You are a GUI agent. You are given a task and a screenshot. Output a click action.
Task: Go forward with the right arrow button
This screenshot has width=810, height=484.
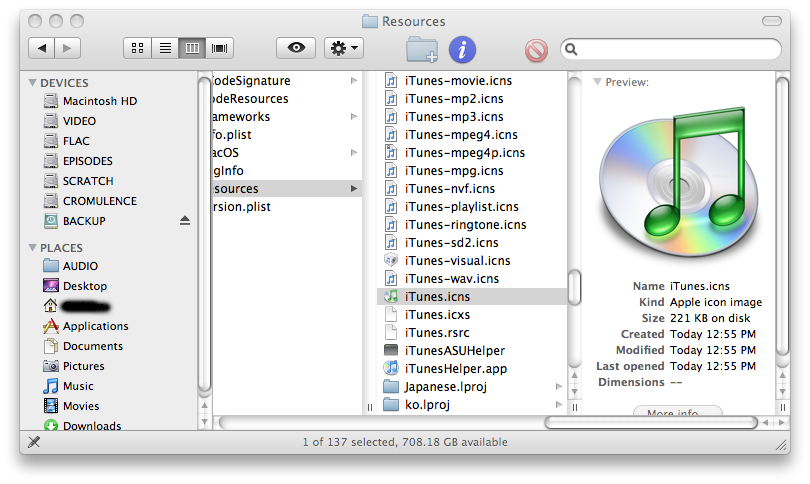pyautogui.click(x=68, y=48)
